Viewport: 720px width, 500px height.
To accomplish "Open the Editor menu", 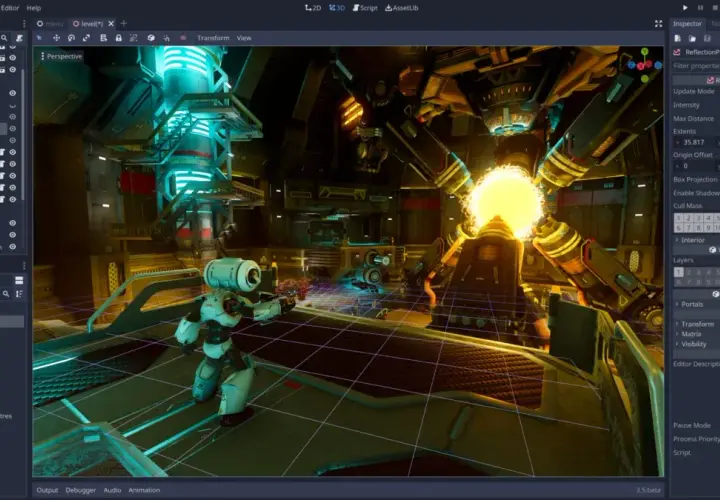I will coord(10,8).
